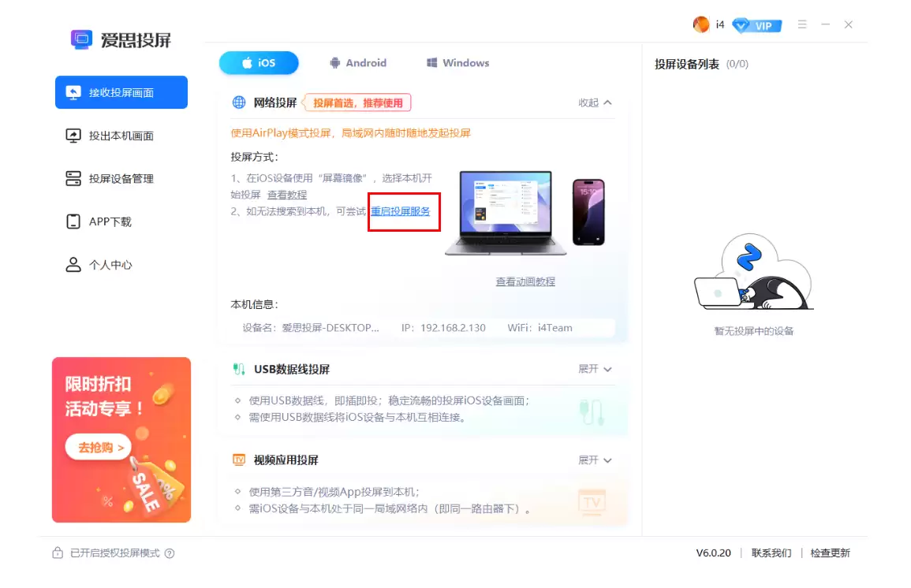
Task: Click the 投屏首选，推荐使用 badge
Action: tap(357, 102)
